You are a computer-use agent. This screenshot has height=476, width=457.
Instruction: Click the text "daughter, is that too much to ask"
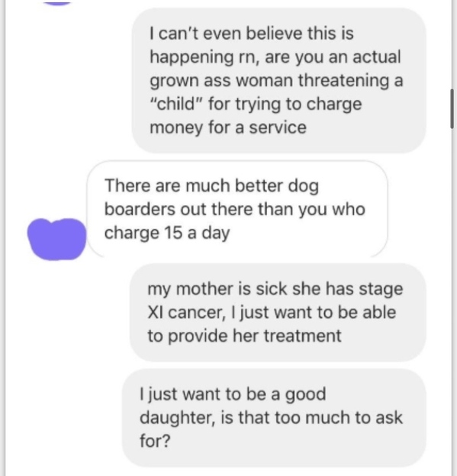271,418
